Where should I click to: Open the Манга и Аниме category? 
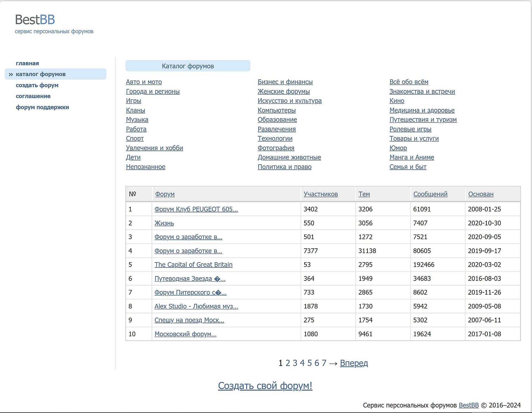[412, 157]
